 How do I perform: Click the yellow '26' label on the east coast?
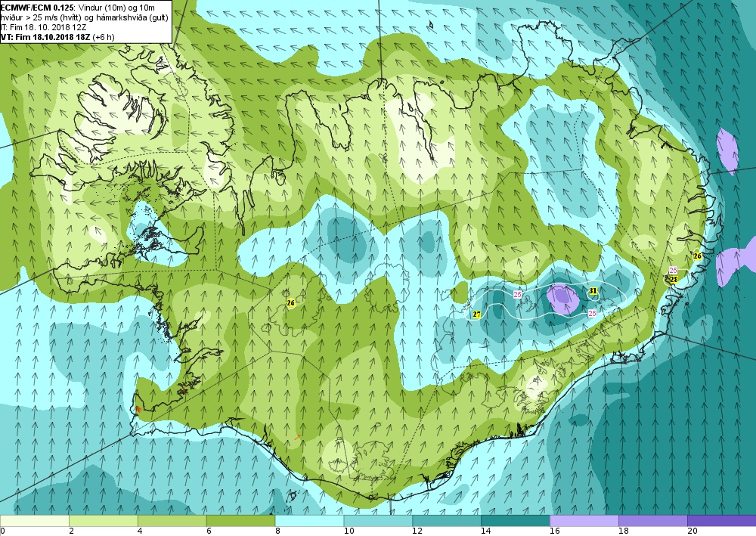[697, 256]
